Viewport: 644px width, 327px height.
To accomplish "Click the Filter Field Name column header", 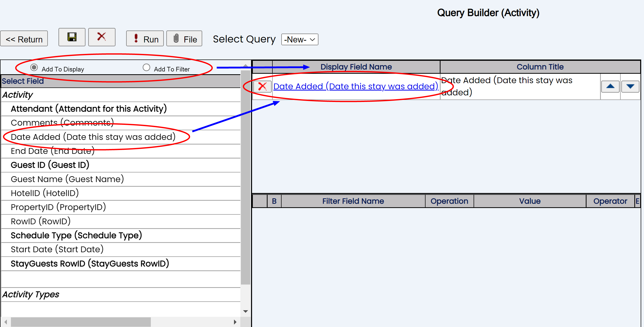I will [x=353, y=201].
